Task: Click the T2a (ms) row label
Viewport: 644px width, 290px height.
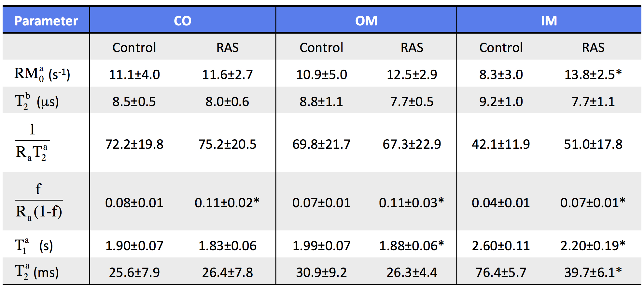Action: coord(37,272)
